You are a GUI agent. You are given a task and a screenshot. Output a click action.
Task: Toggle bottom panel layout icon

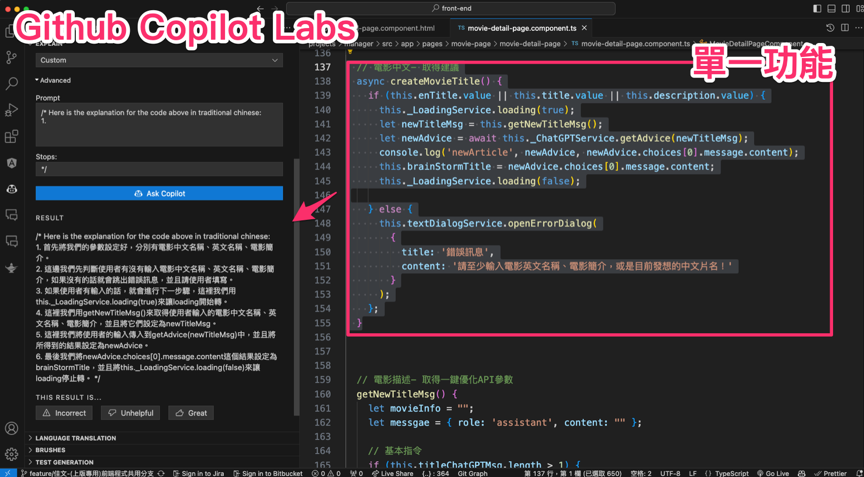point(831,8)
